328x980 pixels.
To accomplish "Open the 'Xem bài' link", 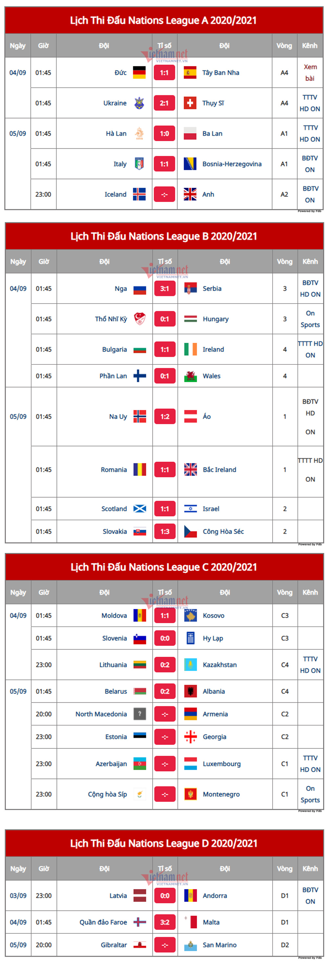I will pos(310,72).
